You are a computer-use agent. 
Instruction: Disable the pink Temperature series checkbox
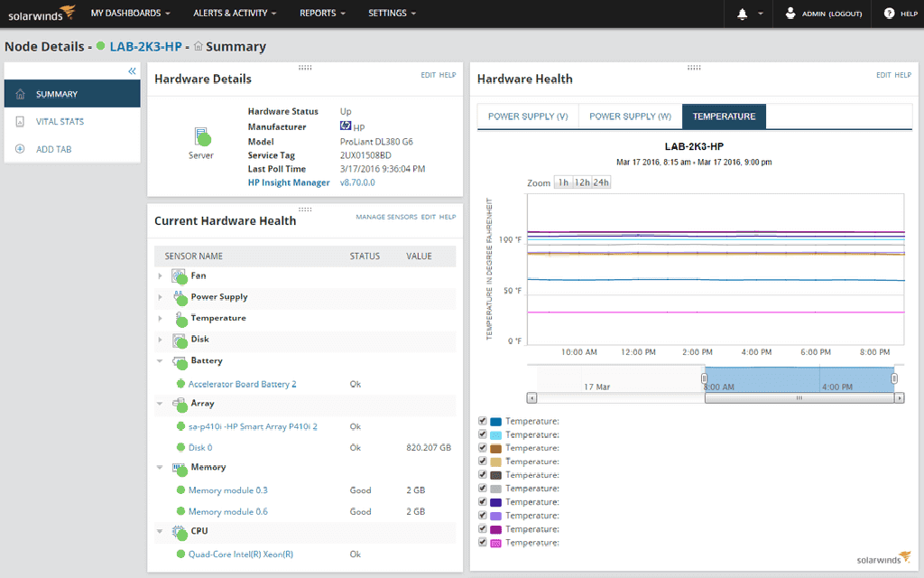click(482, 542)
